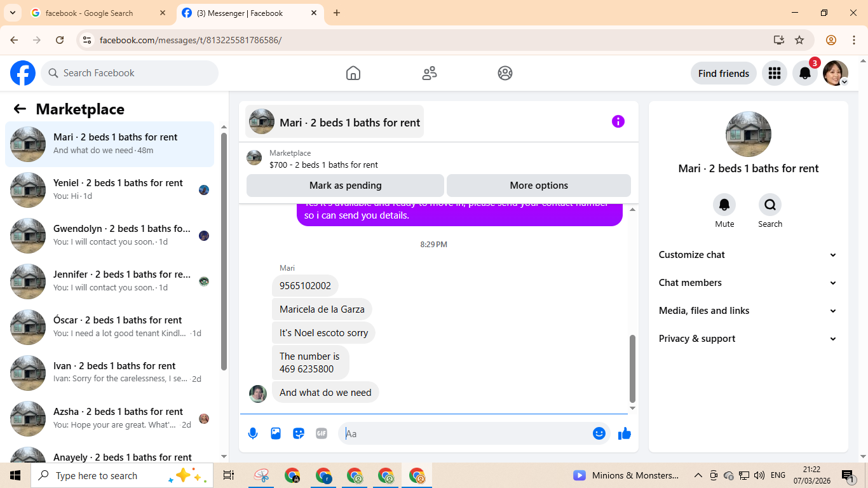Open the Gwendolyn conversation

coord(110,236)
